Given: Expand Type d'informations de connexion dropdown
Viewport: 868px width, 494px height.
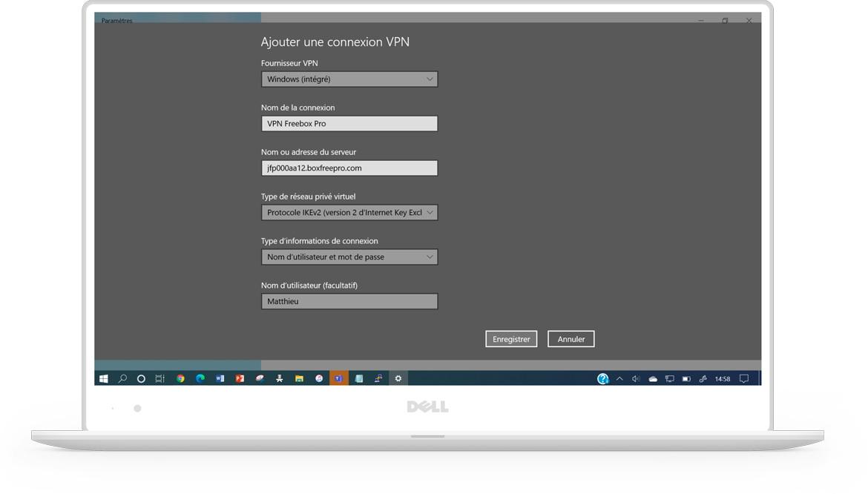Looking at the screenshot, I should (349, 257).
